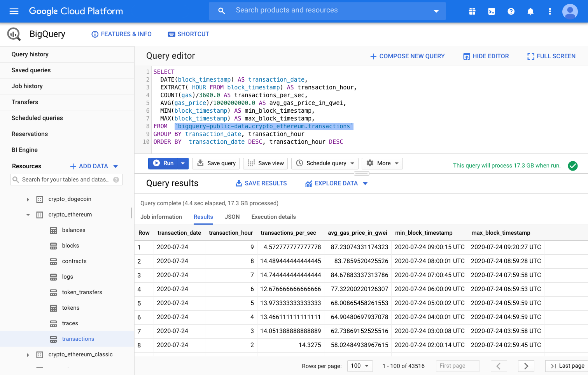The width and height of the screenshot is (588, 375).
Task: Jump to the Last page of results
Action: coord(567,366)
